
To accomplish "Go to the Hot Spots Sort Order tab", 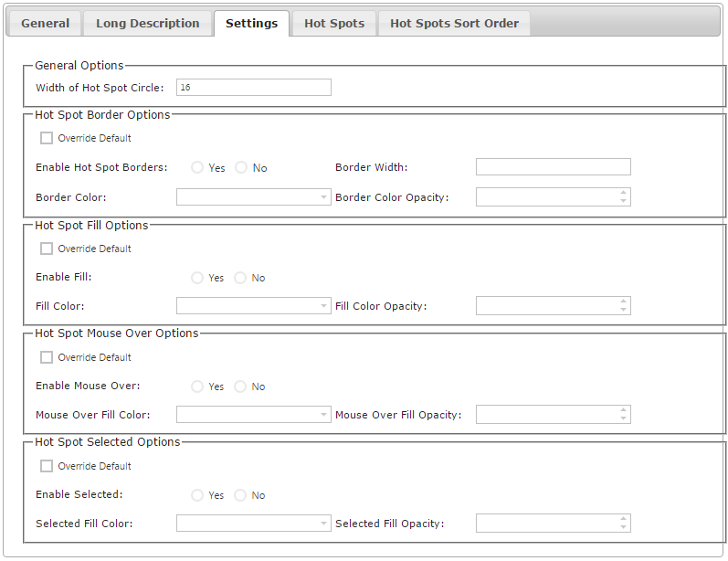I will point(455,23).
